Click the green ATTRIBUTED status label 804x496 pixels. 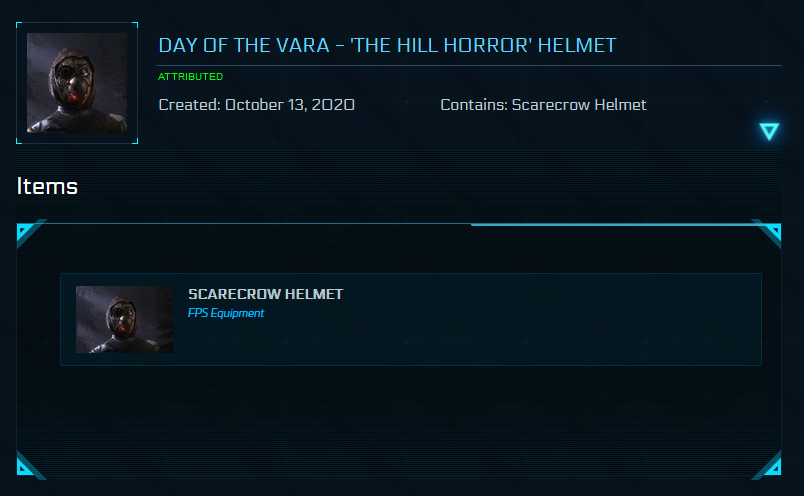190,76
